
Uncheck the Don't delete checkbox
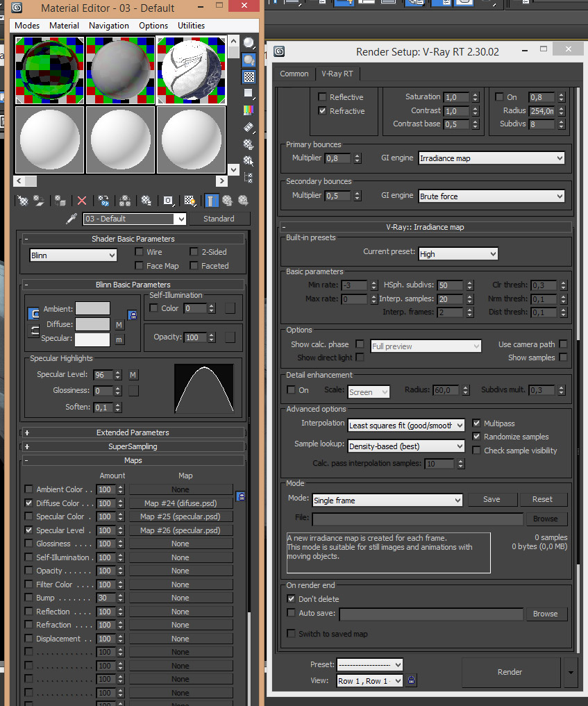coord(292,599)
